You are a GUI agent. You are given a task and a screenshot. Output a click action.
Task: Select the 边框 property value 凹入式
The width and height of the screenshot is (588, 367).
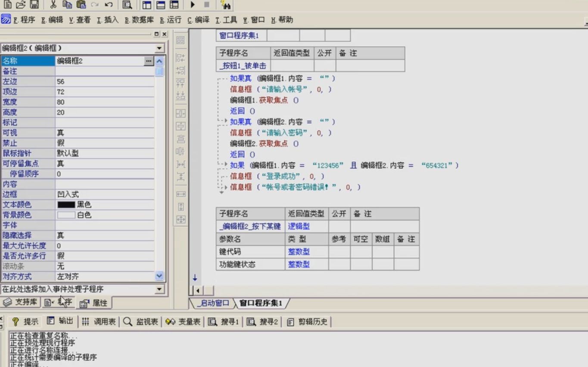coord(105,194)
